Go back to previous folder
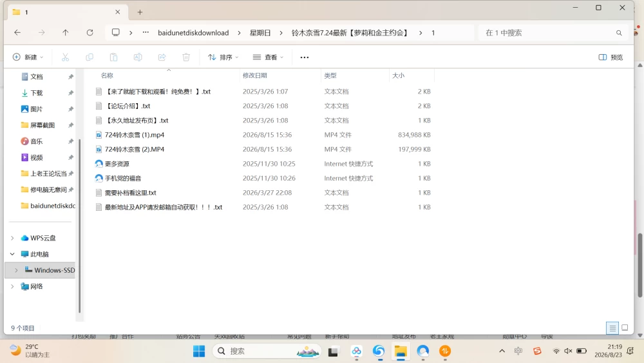Viewport: 644px width, 363px height. pos(17,32)
